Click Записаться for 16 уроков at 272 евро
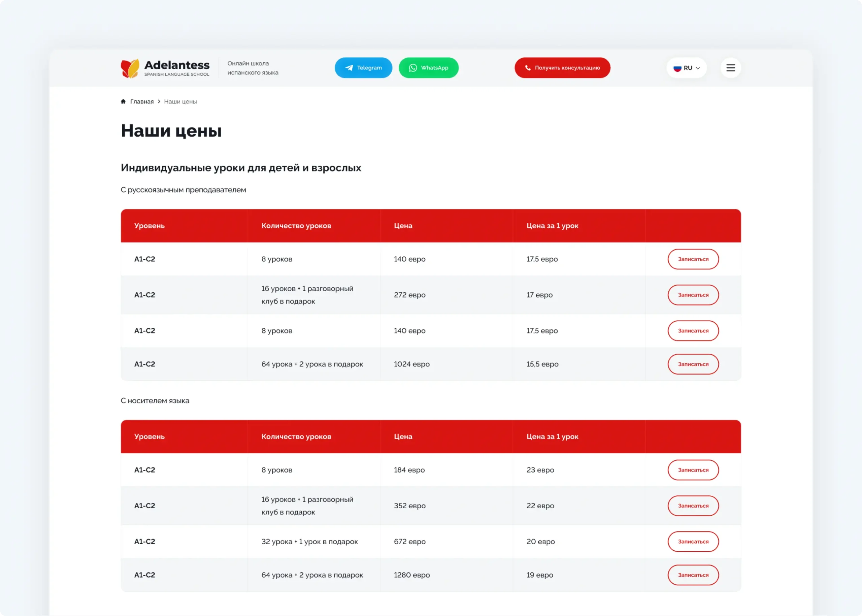The image size is (862, 616). point(693,295)
